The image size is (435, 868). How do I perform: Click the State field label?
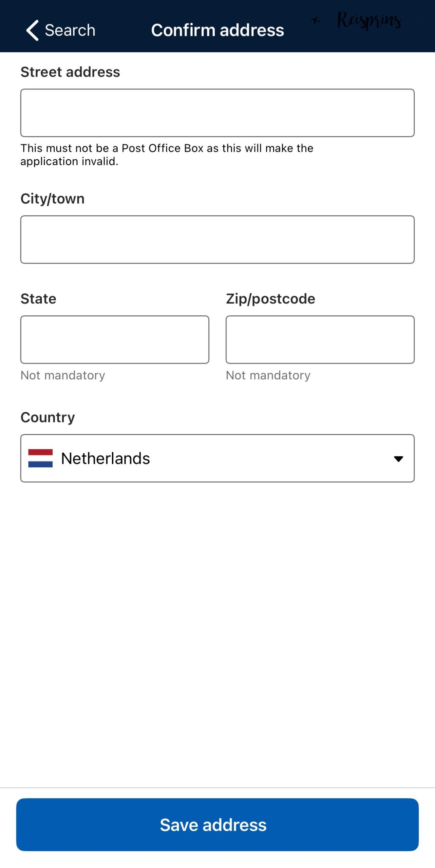(38, 299)
